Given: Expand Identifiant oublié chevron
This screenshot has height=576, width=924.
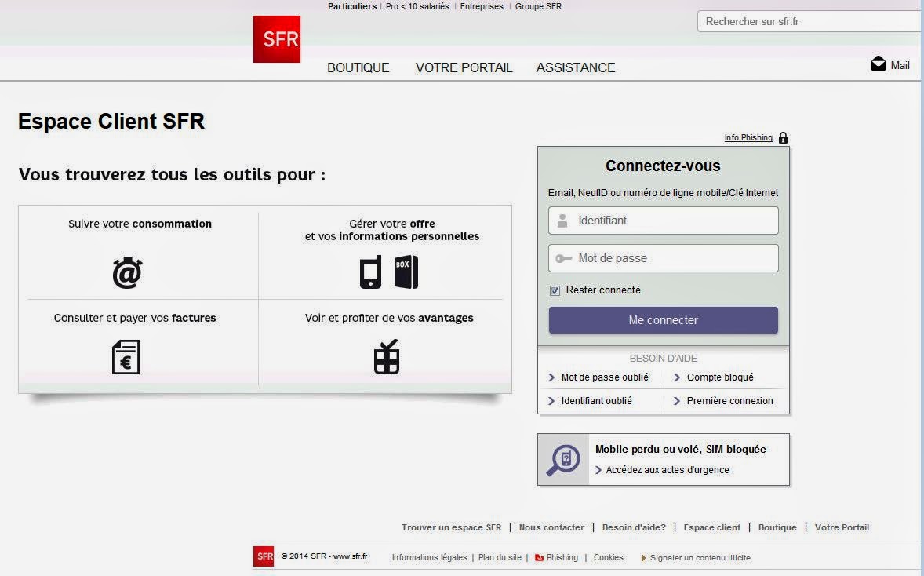Looking at the screenshot, I should pos(551,401).
